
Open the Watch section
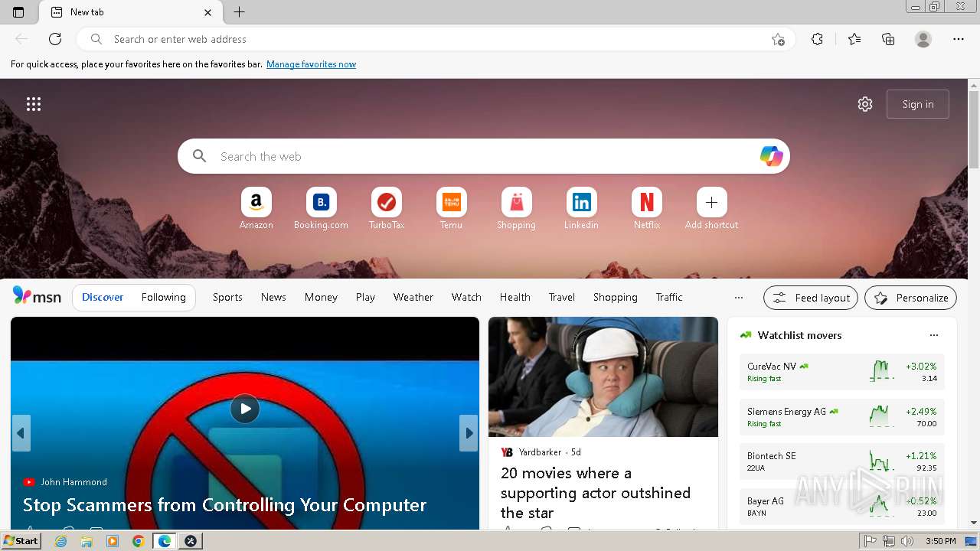pos(466,297)
